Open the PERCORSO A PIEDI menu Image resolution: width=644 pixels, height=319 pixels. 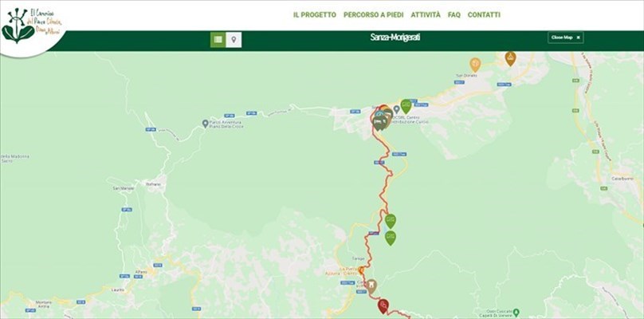pos(373,15)
